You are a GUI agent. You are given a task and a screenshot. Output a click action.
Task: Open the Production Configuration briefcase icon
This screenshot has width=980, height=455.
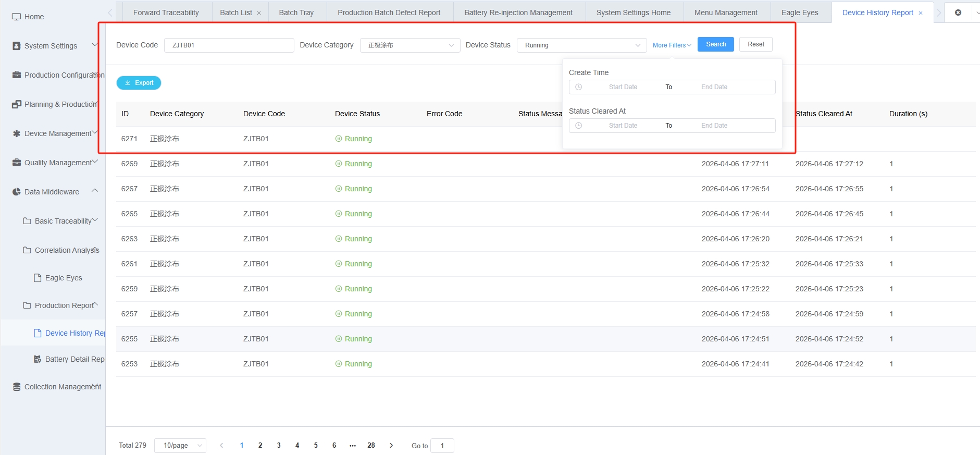(x=17, y=75)
